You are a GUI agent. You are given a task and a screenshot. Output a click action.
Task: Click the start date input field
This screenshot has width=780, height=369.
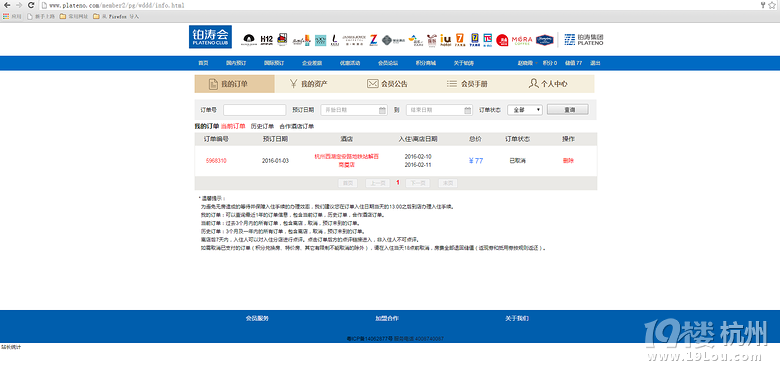354,110
